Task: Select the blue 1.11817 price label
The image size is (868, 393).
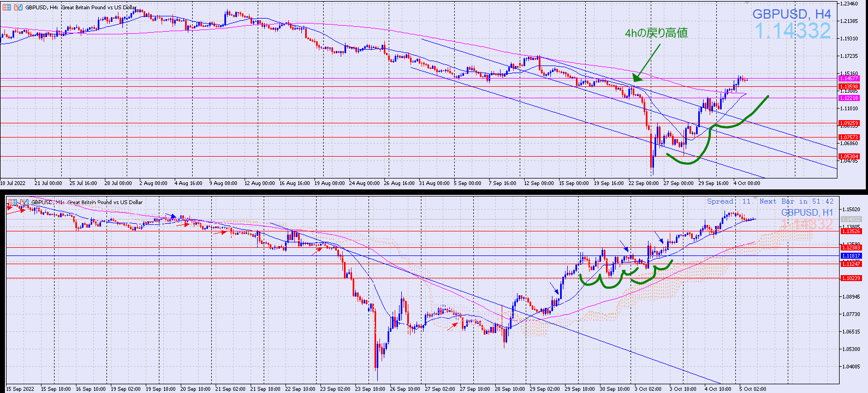Action: click(x=851, y=256)
